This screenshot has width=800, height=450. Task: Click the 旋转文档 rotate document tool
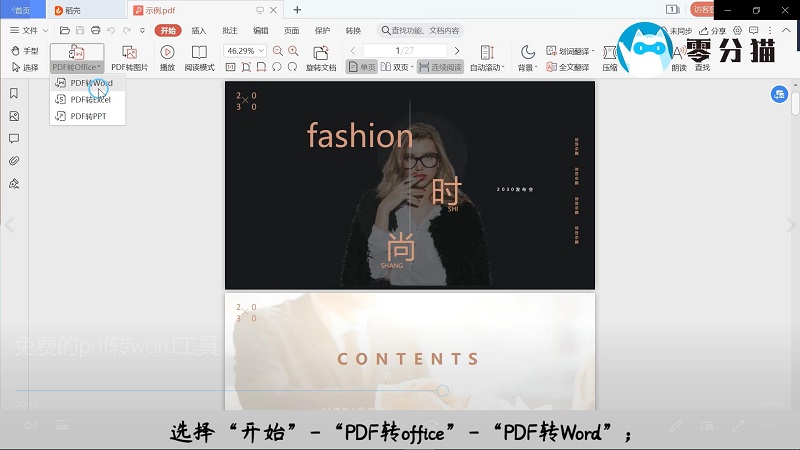[321, 58]
